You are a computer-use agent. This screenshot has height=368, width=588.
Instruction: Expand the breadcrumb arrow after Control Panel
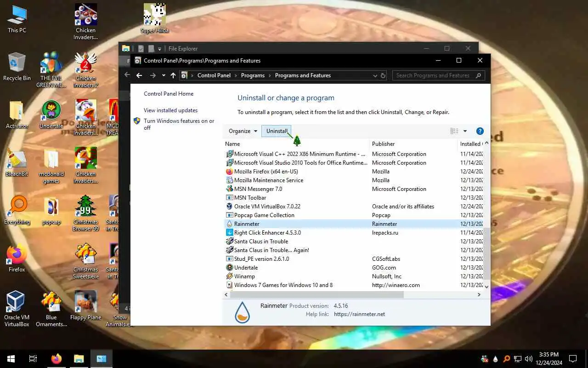point(236,75)
